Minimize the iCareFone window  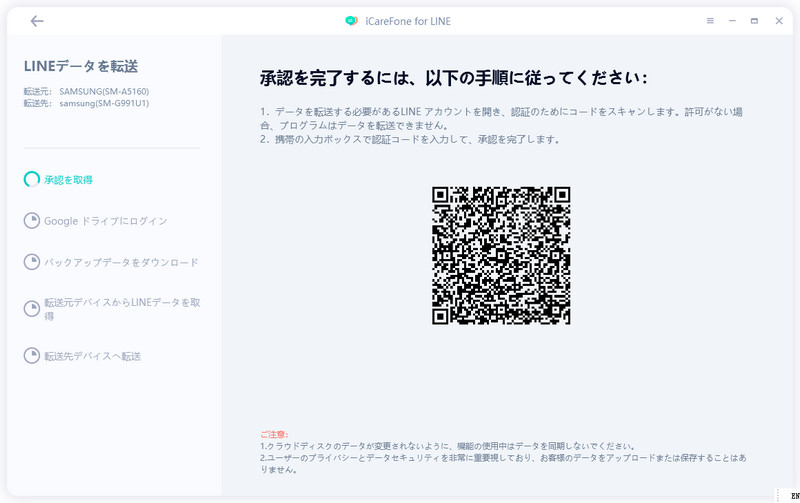click(732, 21)
